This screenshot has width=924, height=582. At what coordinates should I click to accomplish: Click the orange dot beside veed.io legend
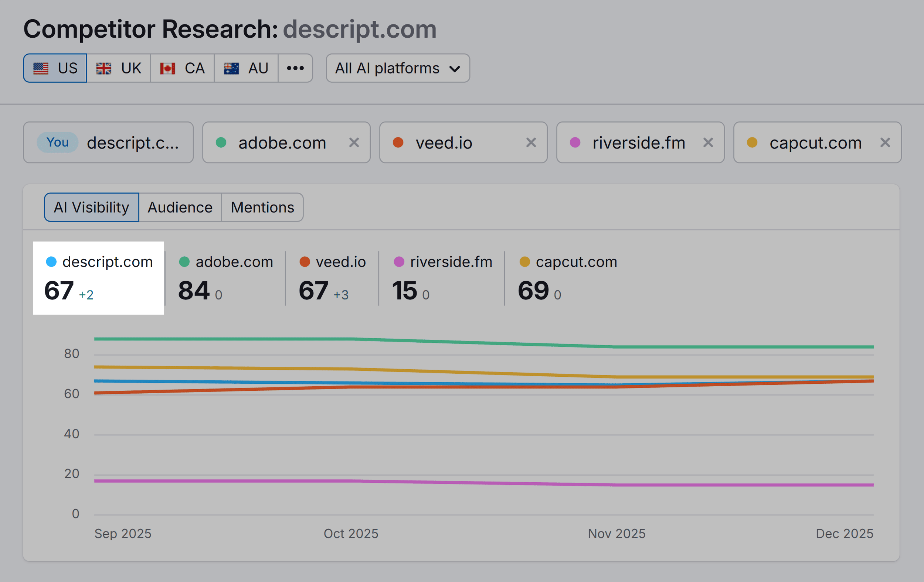(x=305, y=261)
